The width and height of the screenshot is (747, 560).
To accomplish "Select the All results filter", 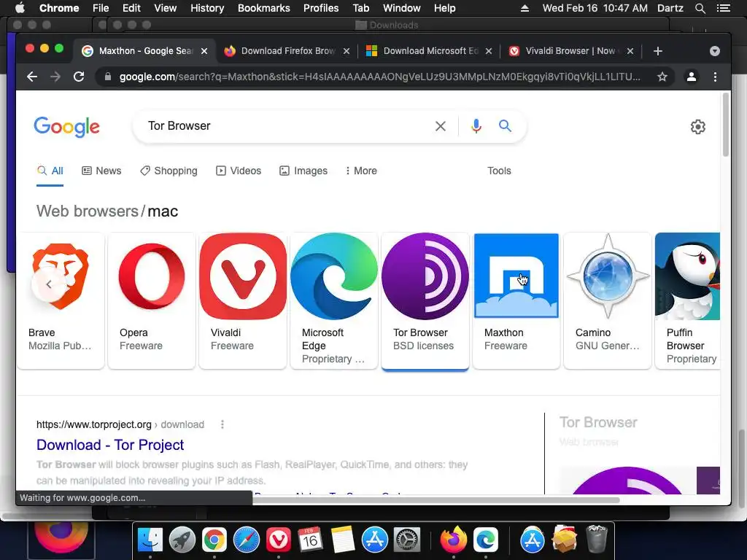I will click(50, 171).
